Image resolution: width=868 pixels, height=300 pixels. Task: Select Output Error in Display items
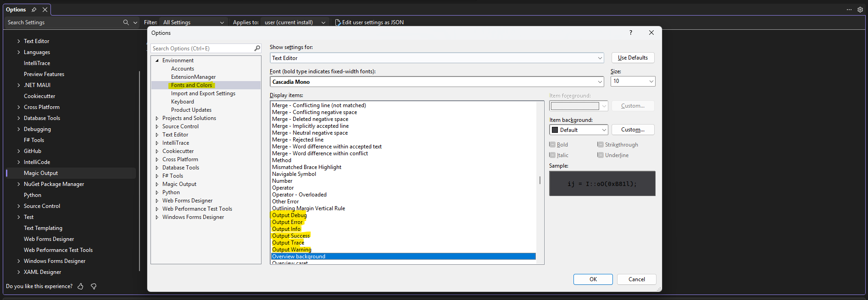(287, 222)
